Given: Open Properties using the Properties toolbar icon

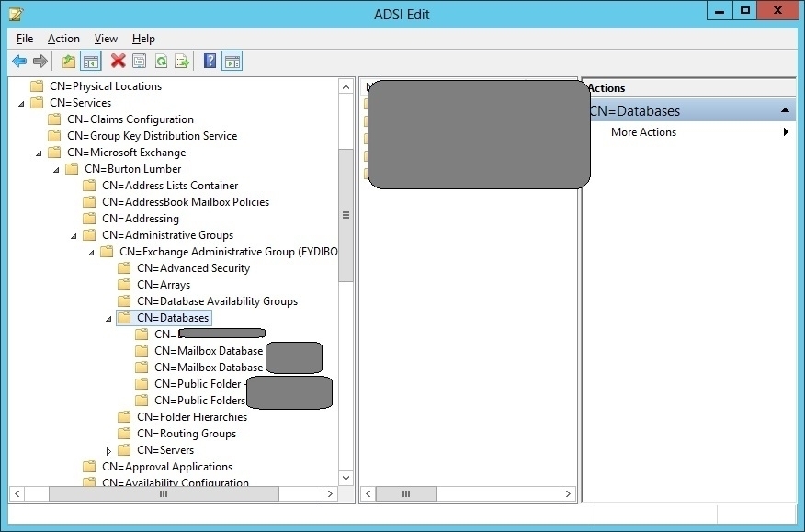Looking at the screenshot, I should pyautogui.click(x=139, y=61).
